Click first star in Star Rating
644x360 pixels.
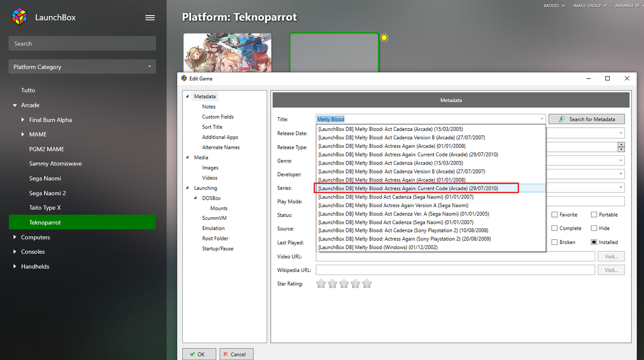coord(321,284)
